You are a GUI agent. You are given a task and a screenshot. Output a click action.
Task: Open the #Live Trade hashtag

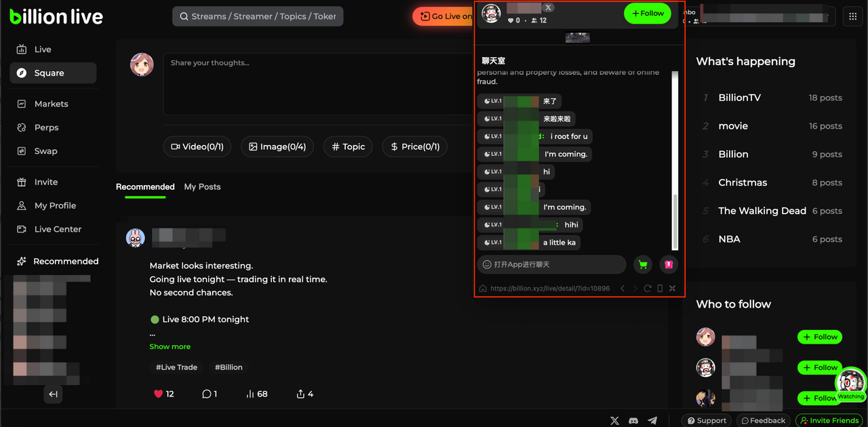[x=176, y=367]
